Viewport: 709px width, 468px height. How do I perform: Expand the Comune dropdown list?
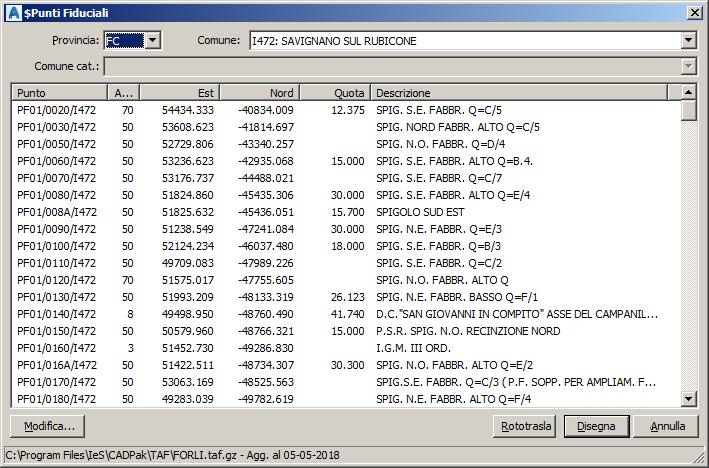(x=687, y=41)
